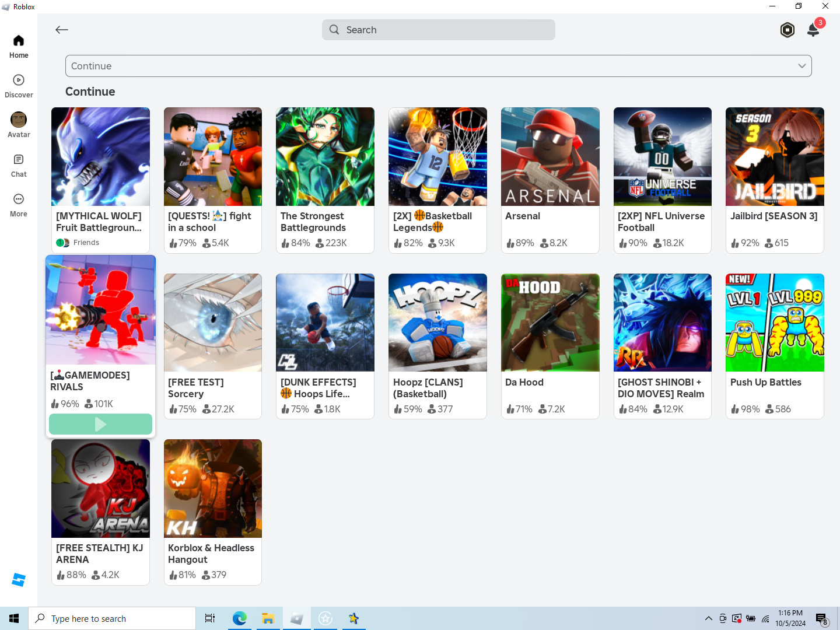840x630 pixels.
Task: Click 'Hoopz [CLANS] (Basketball)' title
Action: coord(428,388)
